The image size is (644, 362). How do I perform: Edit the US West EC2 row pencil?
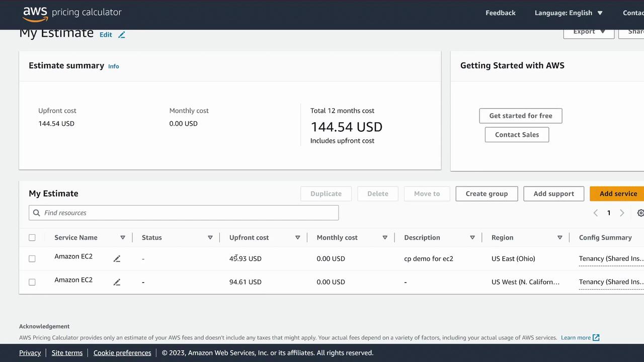(x=117, y=282)
